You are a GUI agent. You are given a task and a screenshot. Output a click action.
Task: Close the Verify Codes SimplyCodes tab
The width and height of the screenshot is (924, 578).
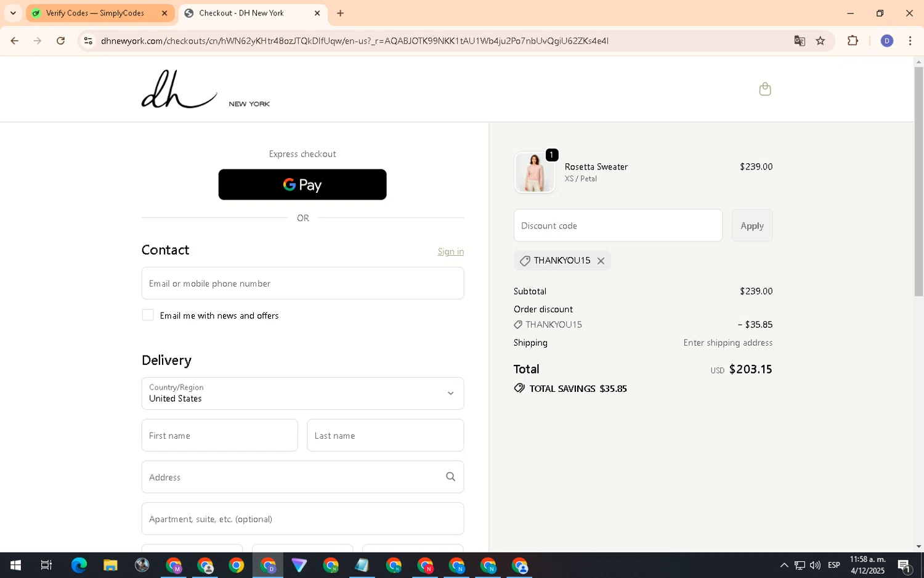(164, 13)
